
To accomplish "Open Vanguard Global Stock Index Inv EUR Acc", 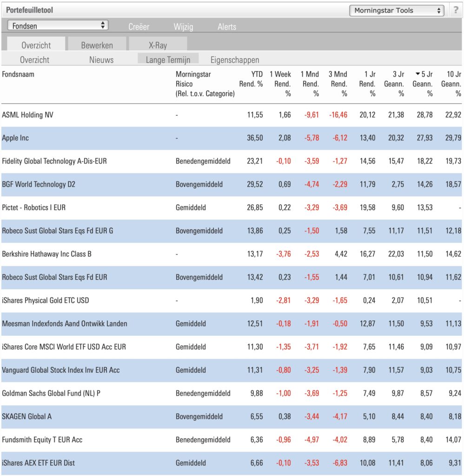I will pyautogui.click(x=61, y=370).
